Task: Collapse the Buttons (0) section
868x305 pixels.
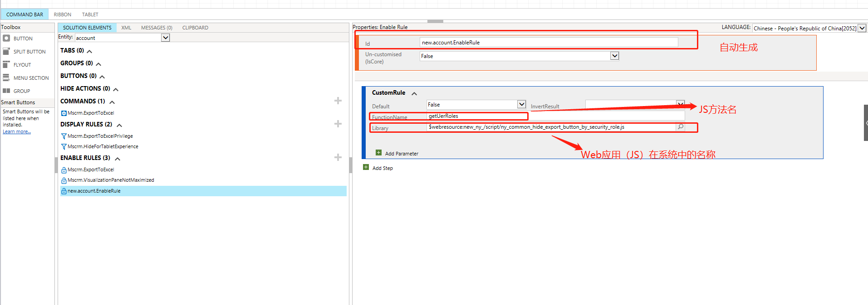Action: (102, 77)
